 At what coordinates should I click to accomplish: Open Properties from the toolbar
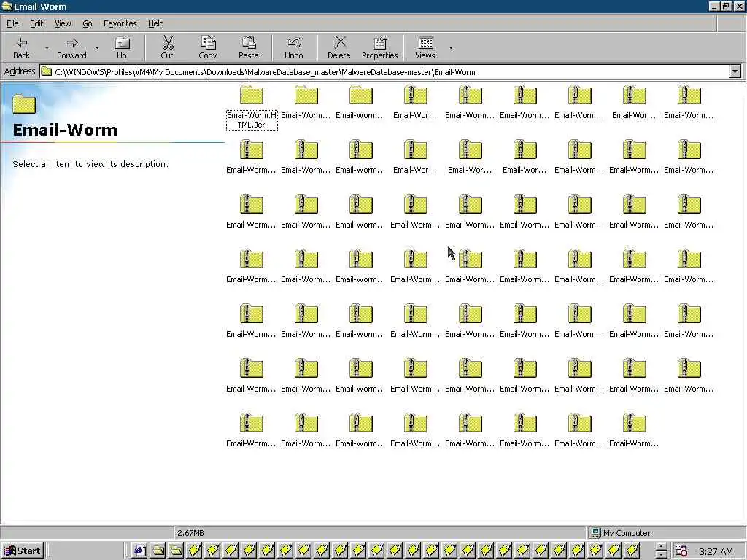pos(379,47)
